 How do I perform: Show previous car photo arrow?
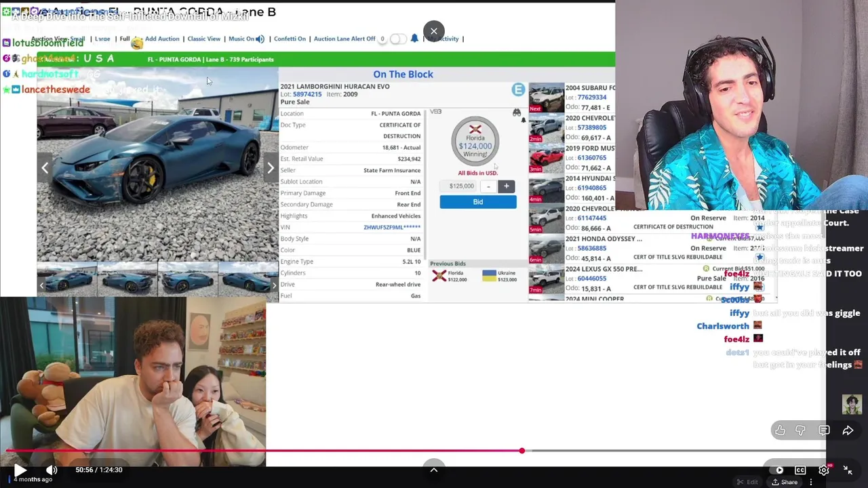(45, 168)
